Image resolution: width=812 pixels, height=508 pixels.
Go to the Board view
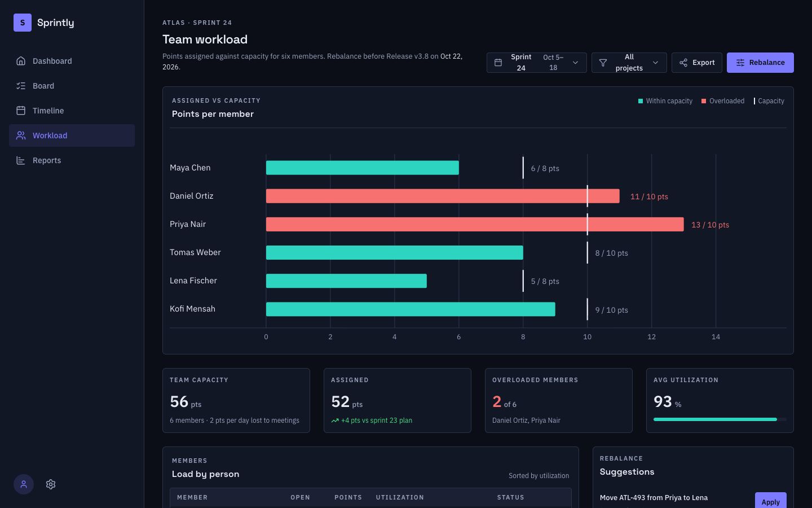[72, 86]
